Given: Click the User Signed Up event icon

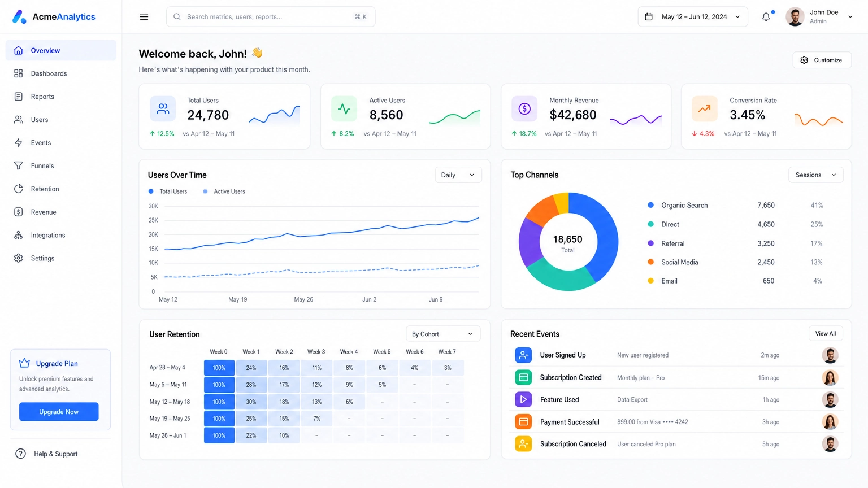Looking at the screenshot, I should (x=523, y=355).
